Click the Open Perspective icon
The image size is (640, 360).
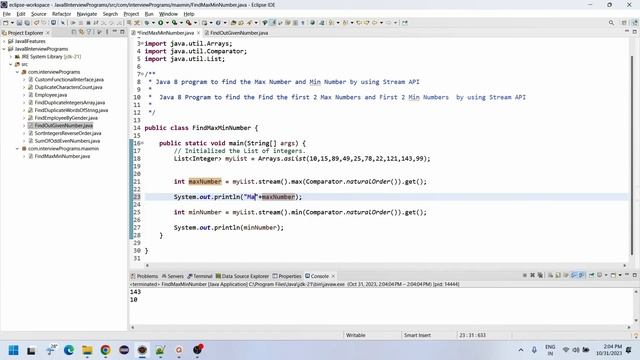click(x=624, y=23)
